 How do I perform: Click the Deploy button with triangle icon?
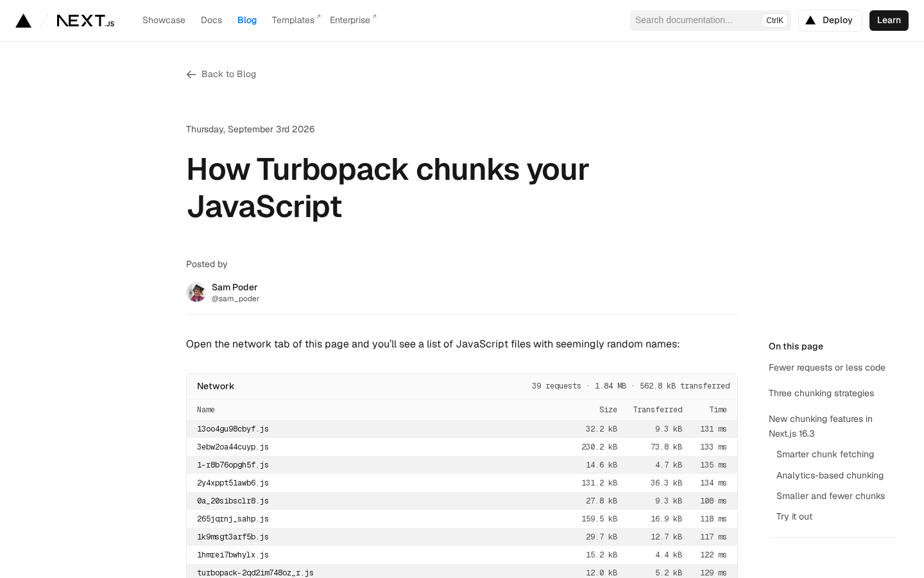(830, 21)
